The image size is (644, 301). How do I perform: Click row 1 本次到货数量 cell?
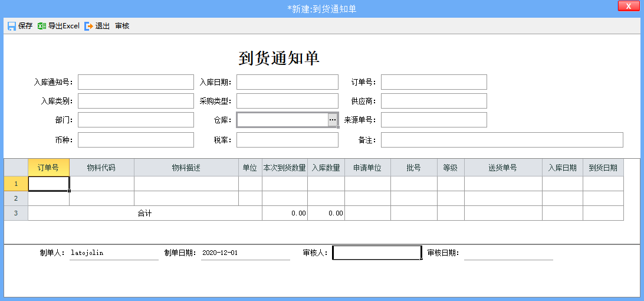[x=285, y=184]
